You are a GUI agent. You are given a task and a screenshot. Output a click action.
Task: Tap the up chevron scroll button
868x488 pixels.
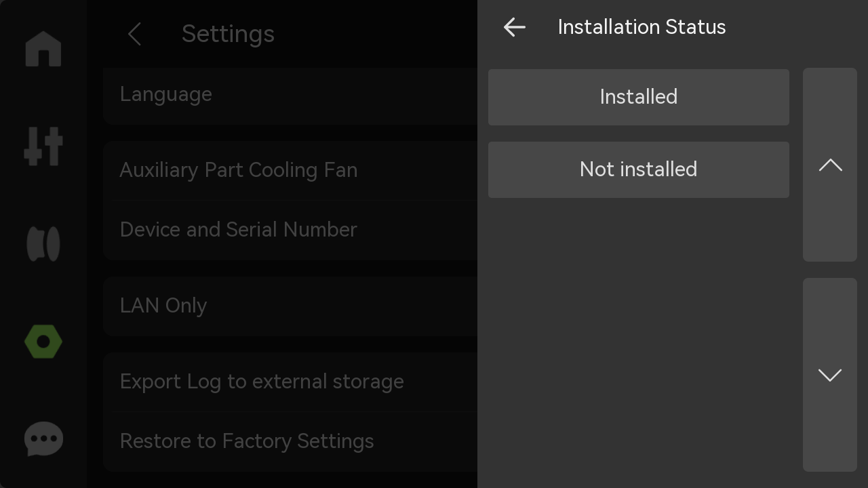[x=830, y=165]
